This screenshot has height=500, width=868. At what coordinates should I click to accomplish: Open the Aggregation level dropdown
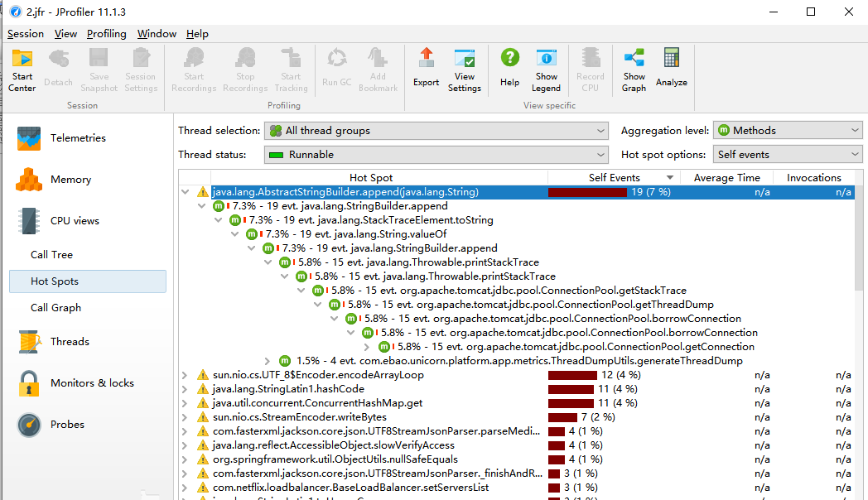788,131
